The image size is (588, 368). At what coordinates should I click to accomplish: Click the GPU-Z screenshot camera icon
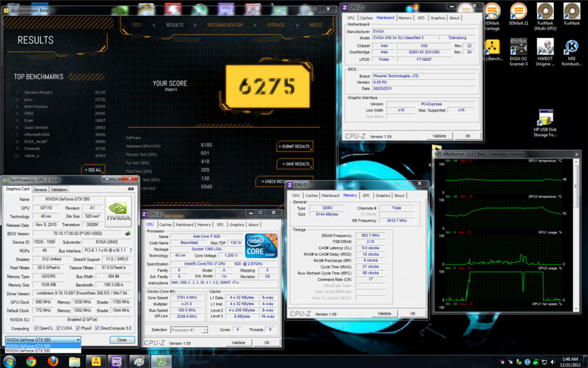coord(131,189)
